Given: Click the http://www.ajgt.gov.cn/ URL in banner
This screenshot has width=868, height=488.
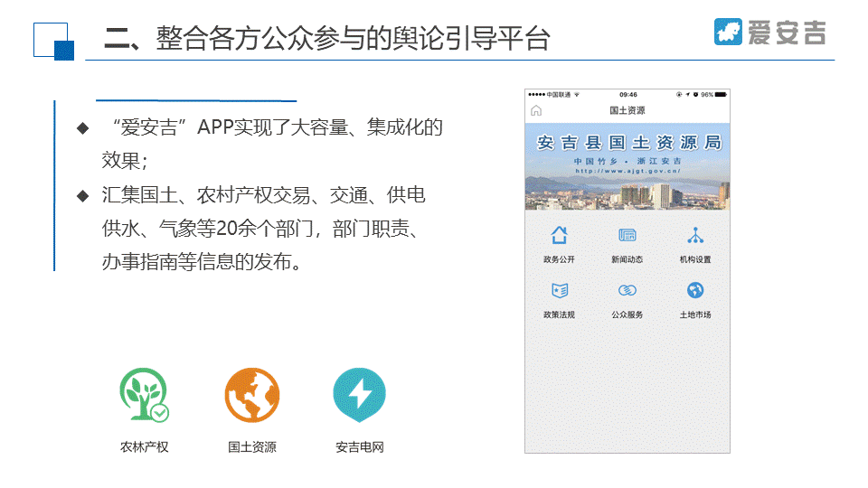Looking at the screenshot, I should pyautogui.click(x=627, y=171).
